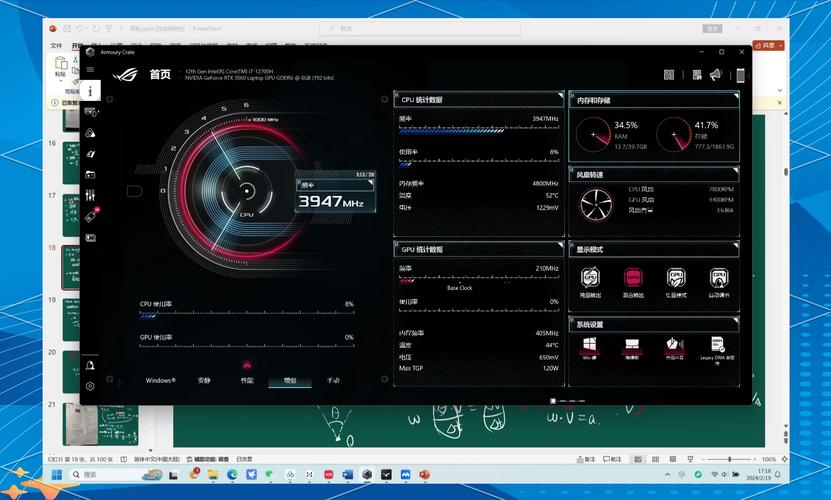Open Word from the taskbar
Screen dimensions: 831x500
pos(348,475)
